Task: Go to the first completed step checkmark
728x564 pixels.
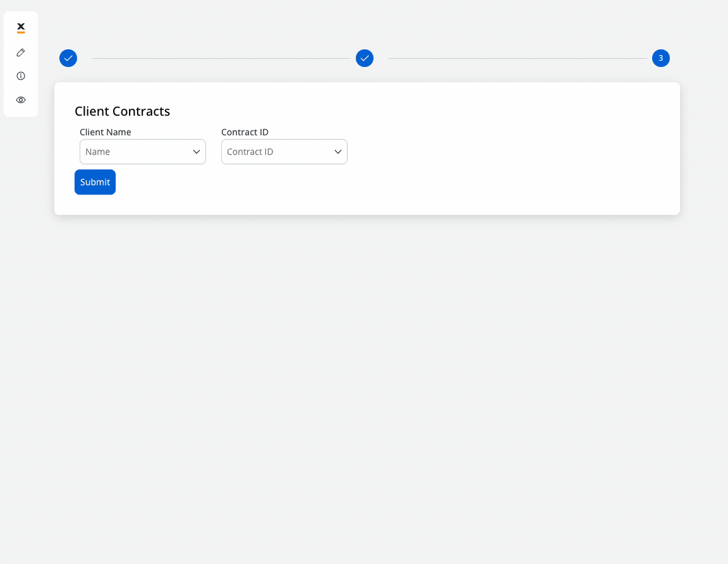Action: [x=68, y=58]
